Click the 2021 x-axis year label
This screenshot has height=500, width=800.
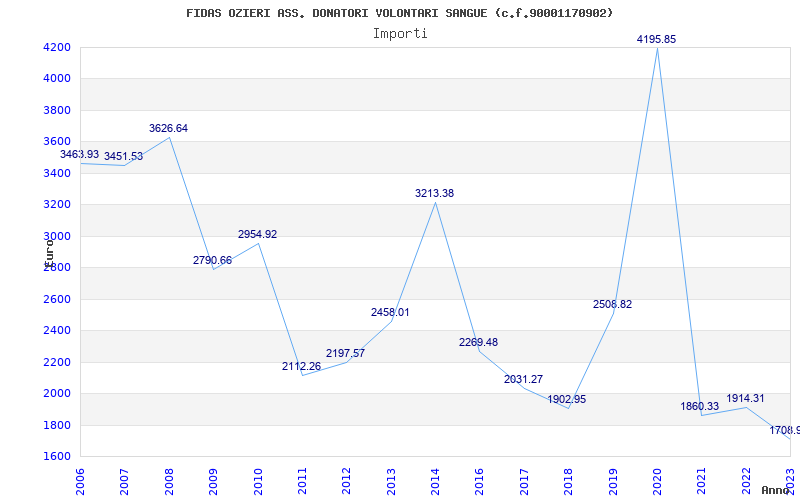point(702,482)
